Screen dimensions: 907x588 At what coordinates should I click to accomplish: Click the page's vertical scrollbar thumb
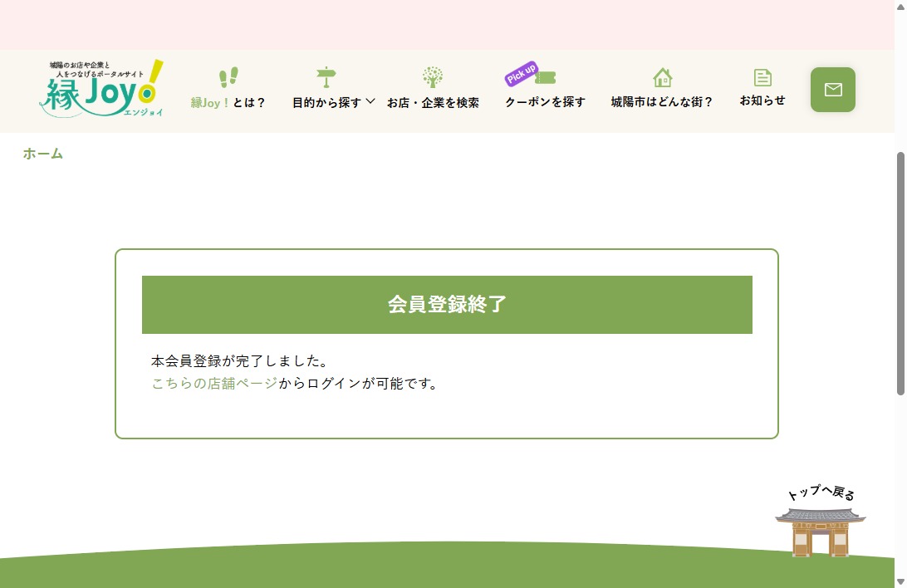900,274
